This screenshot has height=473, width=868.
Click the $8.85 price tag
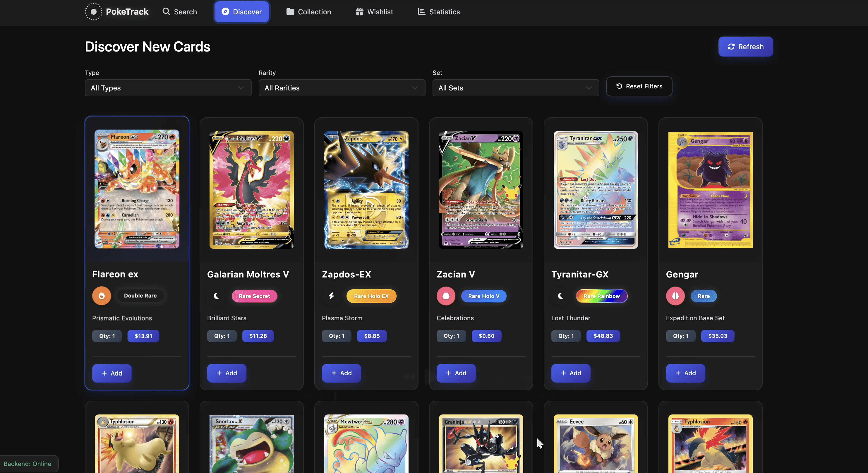click(372, 336)
